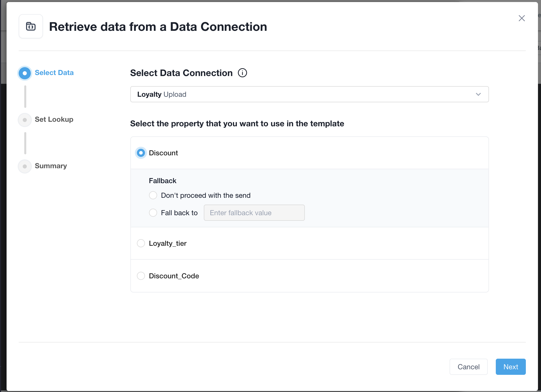Viewport: 541px width, 392px height.
Task: Click the Select Data step indicator circle
Action: [25, 73]
